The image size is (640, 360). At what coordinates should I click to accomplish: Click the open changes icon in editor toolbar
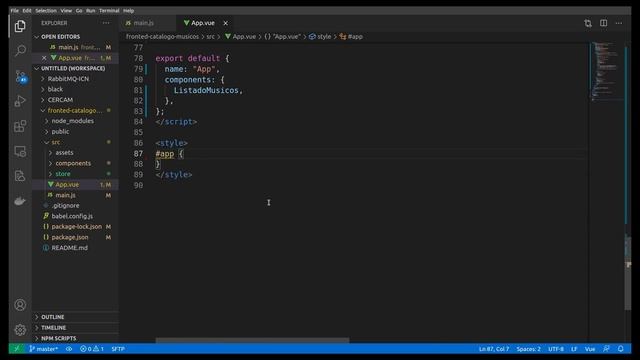[588, 23]
